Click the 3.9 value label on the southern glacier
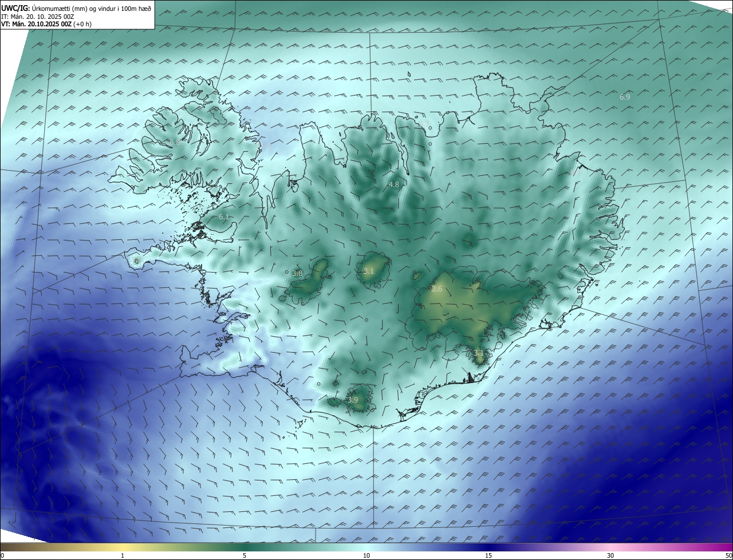 [x=353, y=400]
